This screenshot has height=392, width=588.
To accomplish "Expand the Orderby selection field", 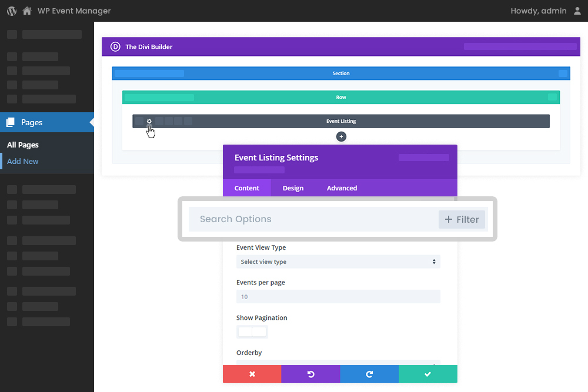I will 338,364.
